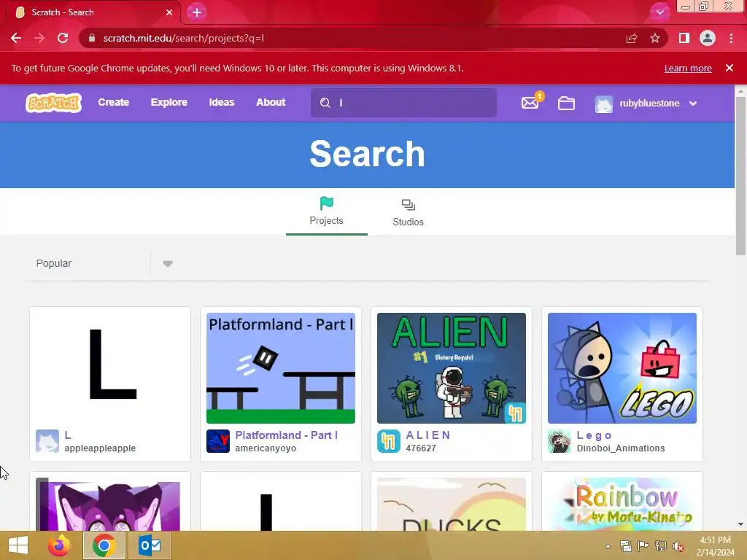Click the Action Center flag icon
The image size is (747, 560).
point(643,546)
